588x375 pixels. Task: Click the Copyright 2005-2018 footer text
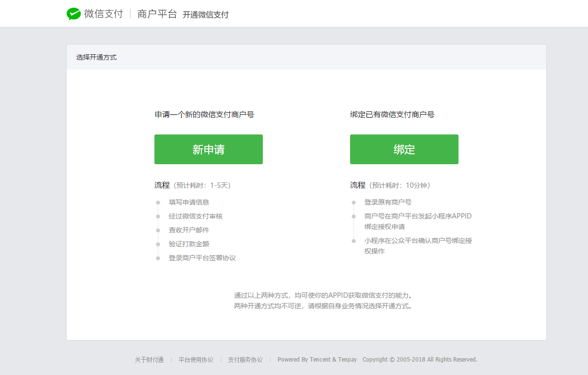tap(420, 360)
